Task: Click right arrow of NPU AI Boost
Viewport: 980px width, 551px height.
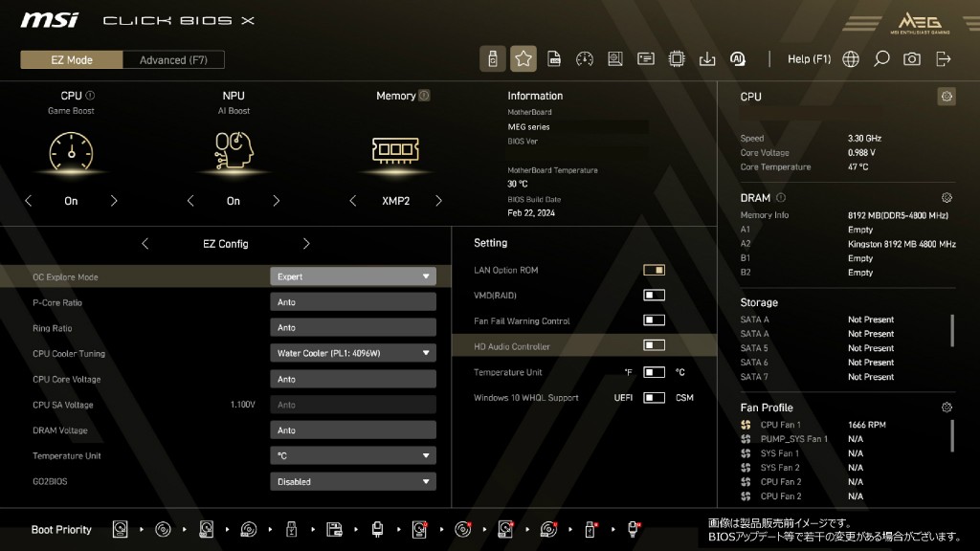Action: pos(277,201)
